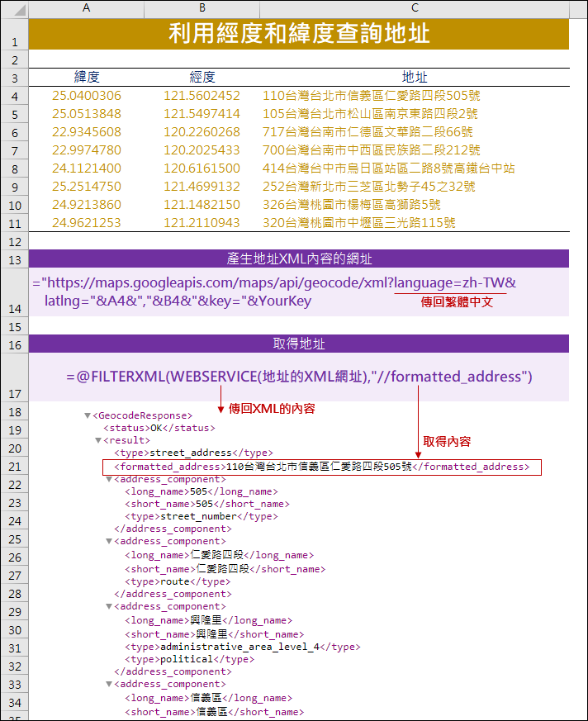The height and width of the screenshot is (721, 588).
Task: Select latitude cell 25.0400306
Action: (x=87, y=96)
